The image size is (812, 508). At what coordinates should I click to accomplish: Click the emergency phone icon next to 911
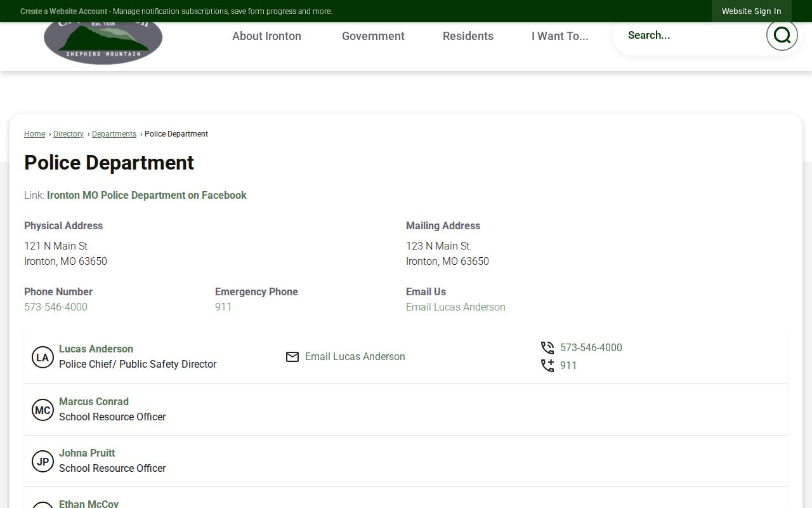pos(547,366)
